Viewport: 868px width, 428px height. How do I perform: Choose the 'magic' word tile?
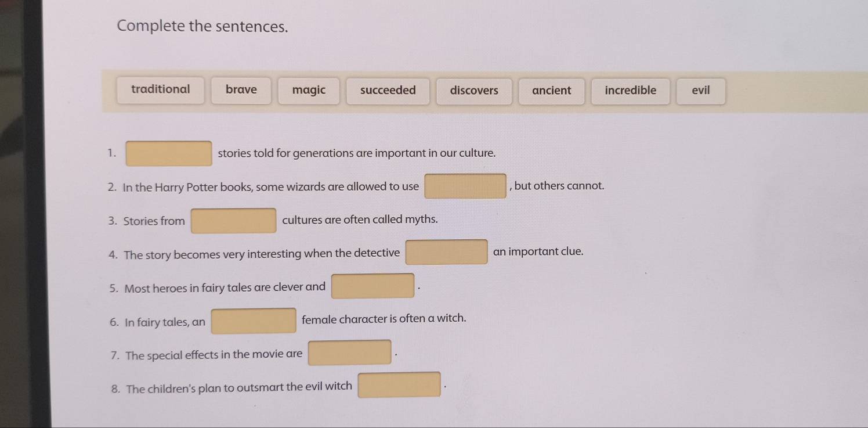(309, 91)
